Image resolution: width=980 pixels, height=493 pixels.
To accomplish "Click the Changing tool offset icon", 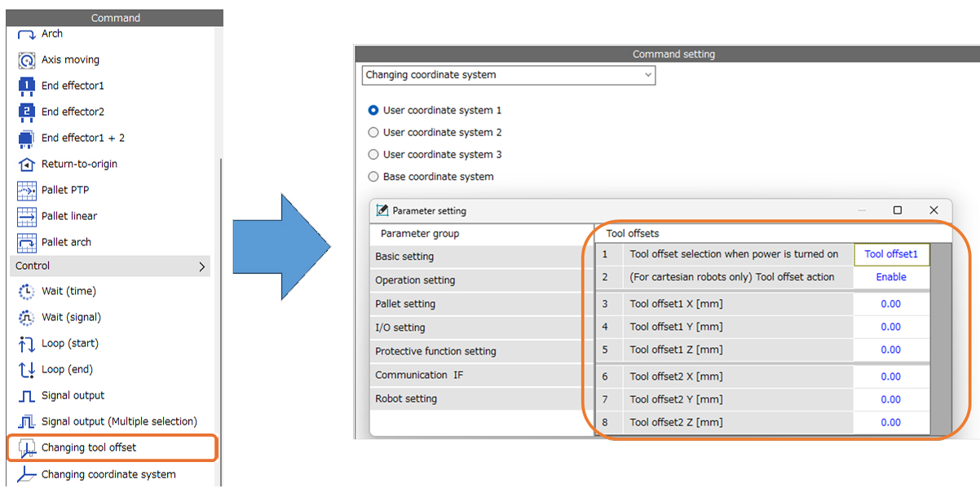I will (x=27, y=448).
